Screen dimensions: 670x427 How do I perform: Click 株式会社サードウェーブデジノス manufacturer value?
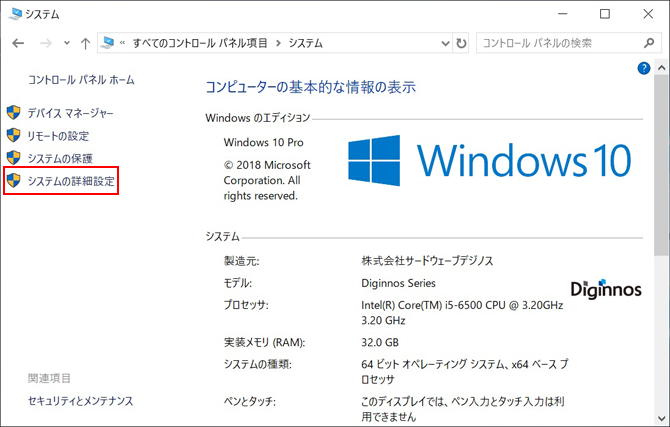point(427,261)
